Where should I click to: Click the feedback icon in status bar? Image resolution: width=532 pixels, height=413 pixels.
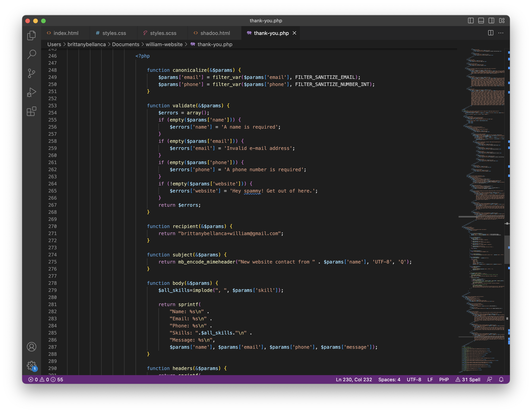(489, 379)
